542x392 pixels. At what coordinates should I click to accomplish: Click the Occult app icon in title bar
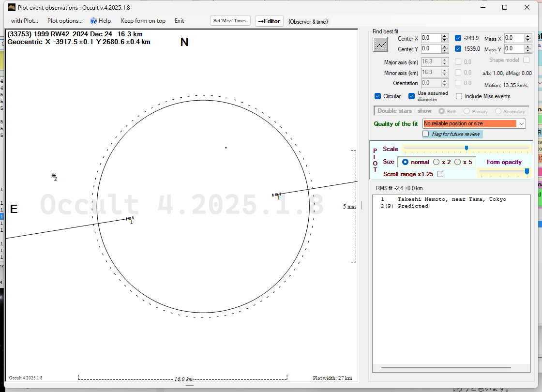[x=12, y=7]
